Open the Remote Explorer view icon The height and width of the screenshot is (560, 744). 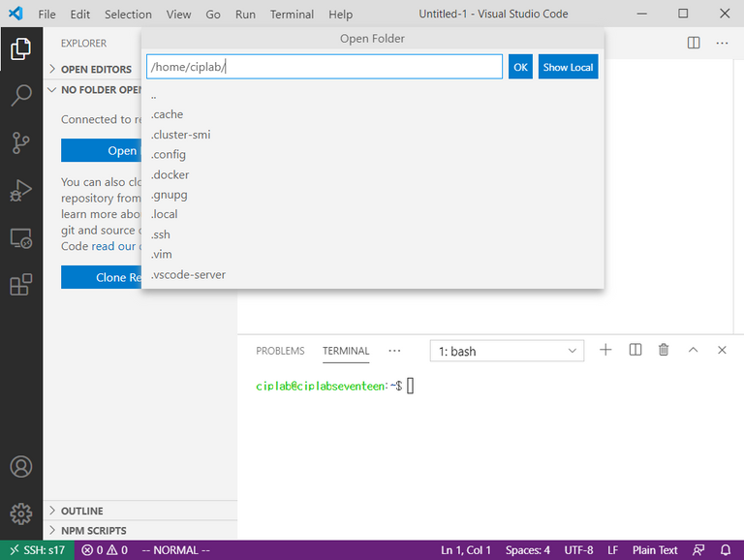[21, 237]
